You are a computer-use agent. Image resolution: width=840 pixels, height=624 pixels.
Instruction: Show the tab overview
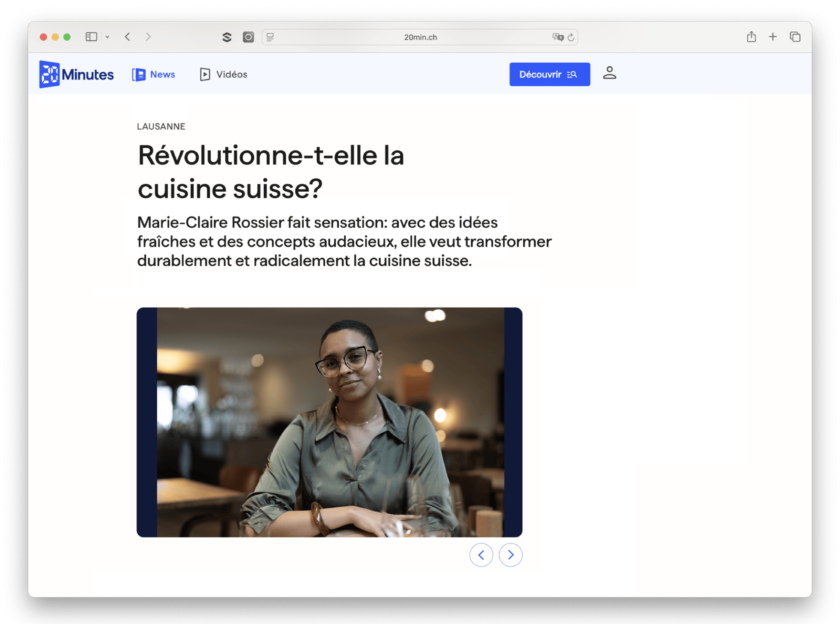795,37
